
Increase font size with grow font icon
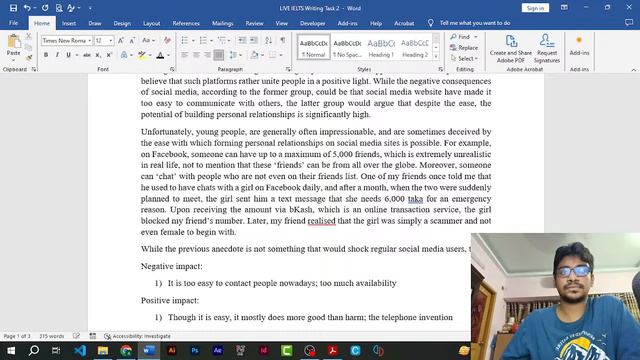click(x=121, y=40)
